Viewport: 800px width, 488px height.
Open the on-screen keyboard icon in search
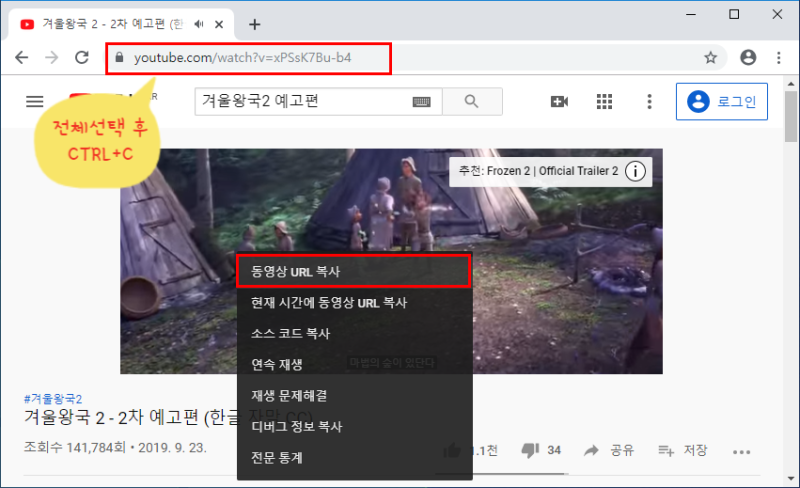(x=421, y=102)
